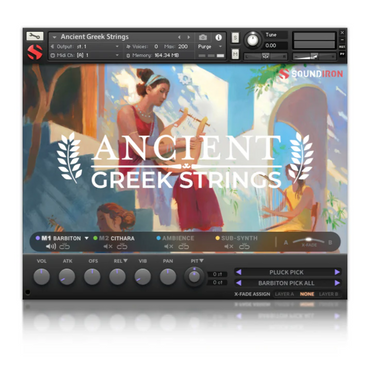Image resolution: width=370 pixels, height=370 pixels.
Task: Click the SOUNDIRON logo over the artwork
Action: click(311, 74)
